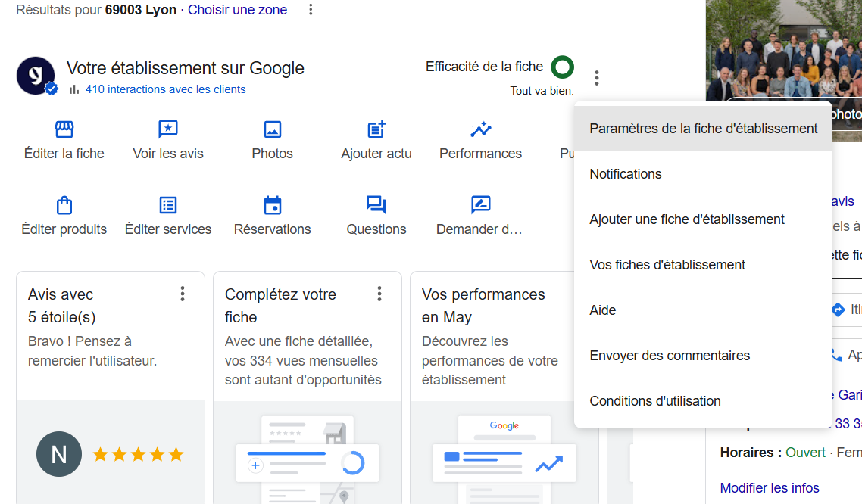Open options menu on Complétez votre fiche card
This screenshot has height=504, width=862.
click(379, 294)
